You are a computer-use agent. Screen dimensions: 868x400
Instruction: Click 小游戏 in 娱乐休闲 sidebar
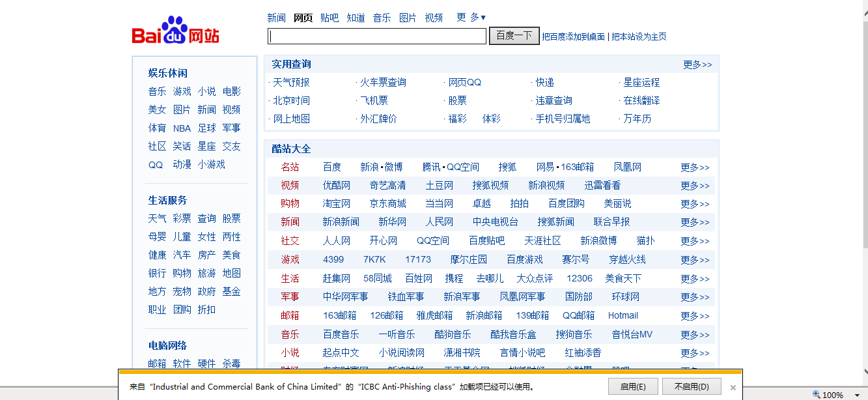(x=212, y=165)
